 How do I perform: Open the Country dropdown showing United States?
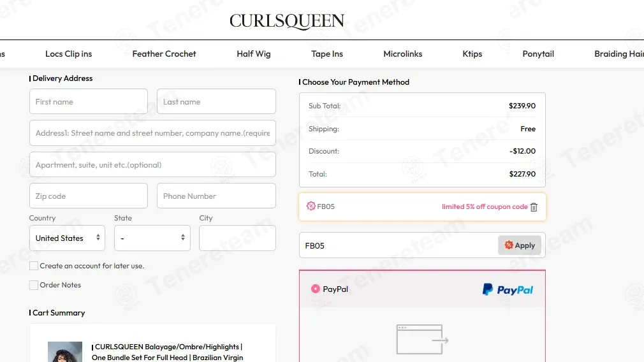pos(68,238)
